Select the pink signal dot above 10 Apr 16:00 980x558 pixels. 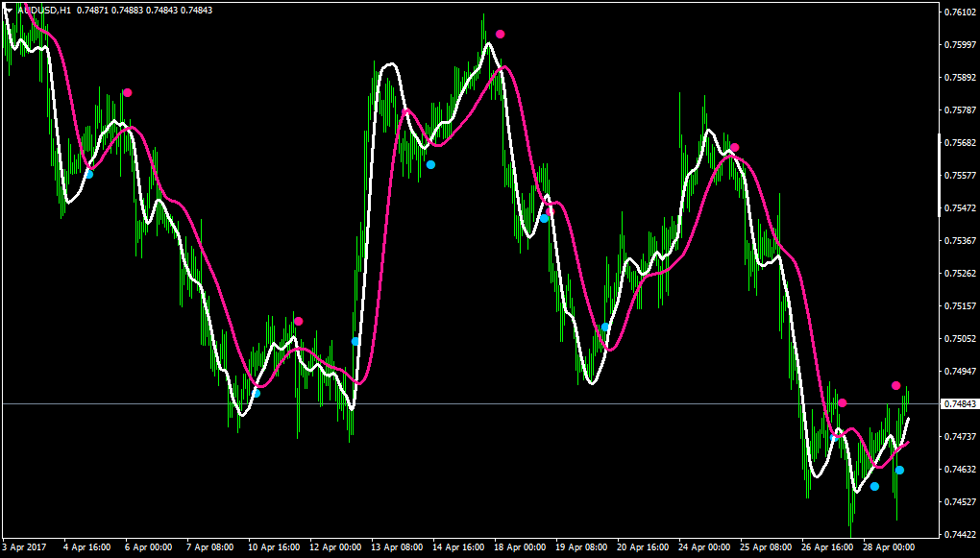coord(299,321)
